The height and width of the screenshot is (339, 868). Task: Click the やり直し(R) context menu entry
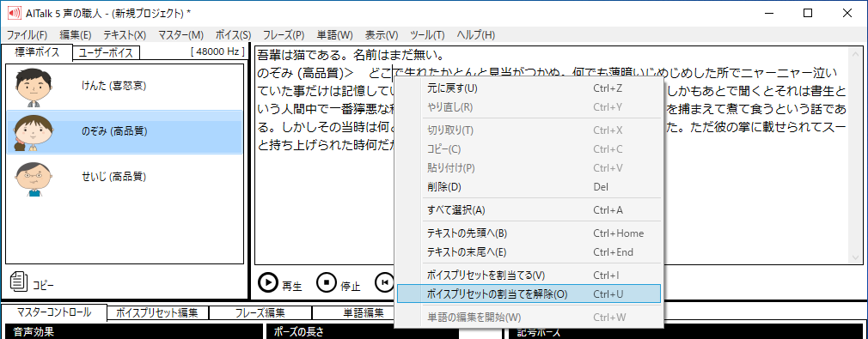529,107
